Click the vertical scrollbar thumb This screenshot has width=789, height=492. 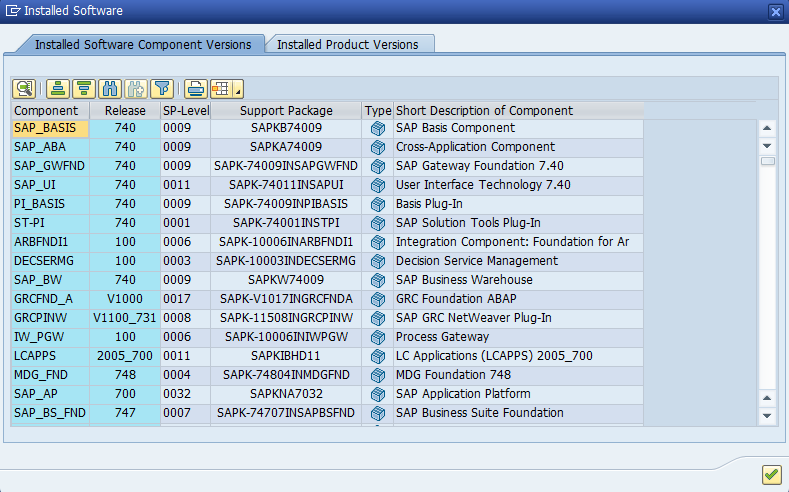click(767, 160)
